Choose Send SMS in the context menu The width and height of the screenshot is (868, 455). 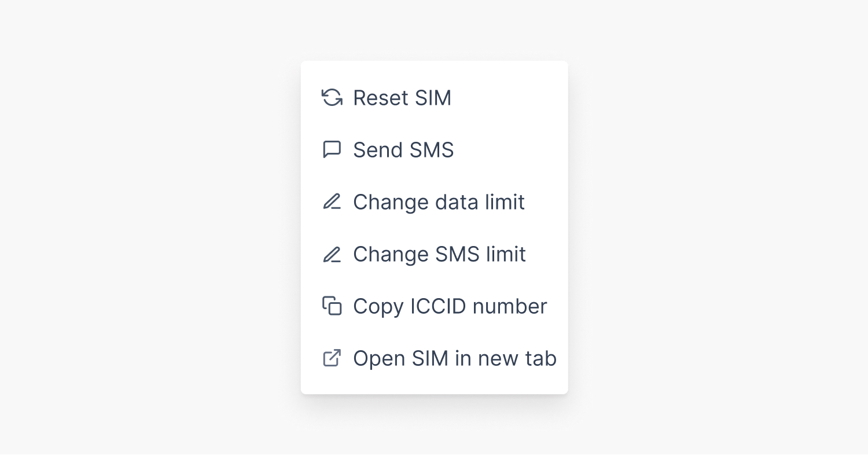(x=403, y=150)
